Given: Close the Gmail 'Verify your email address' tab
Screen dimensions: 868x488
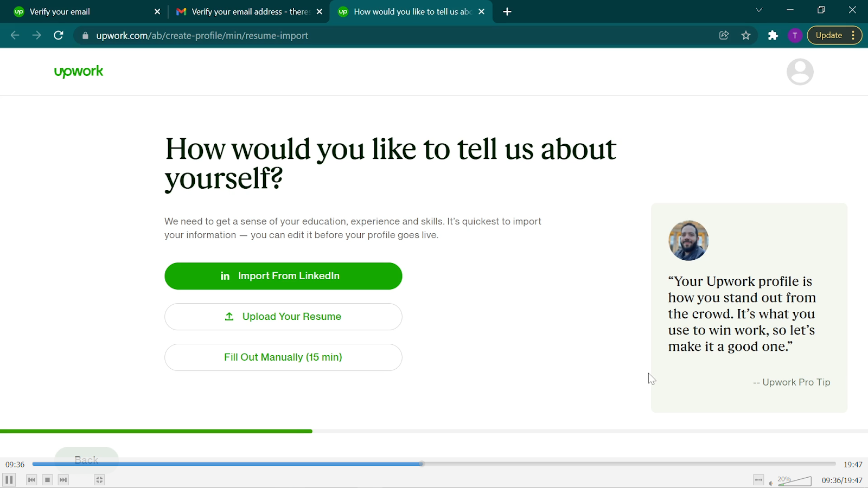Looking at the screenshot, I should point(320,11).
